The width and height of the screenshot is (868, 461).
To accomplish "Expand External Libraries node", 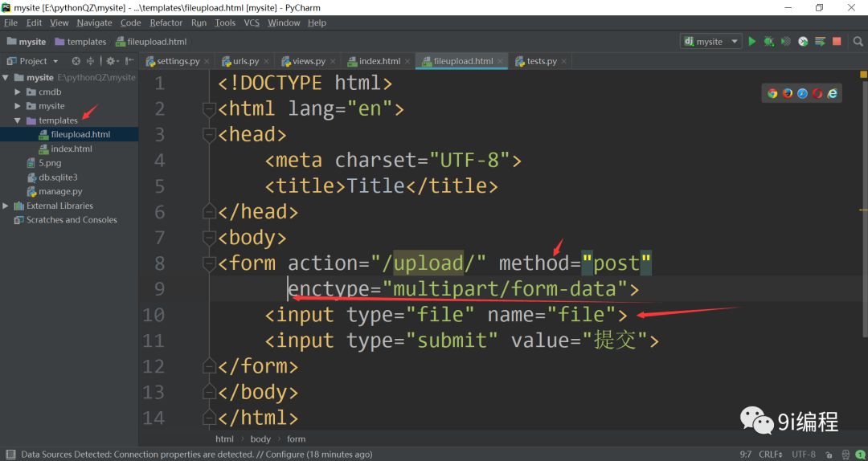I will pyautogui.click(x=6, y=206).
